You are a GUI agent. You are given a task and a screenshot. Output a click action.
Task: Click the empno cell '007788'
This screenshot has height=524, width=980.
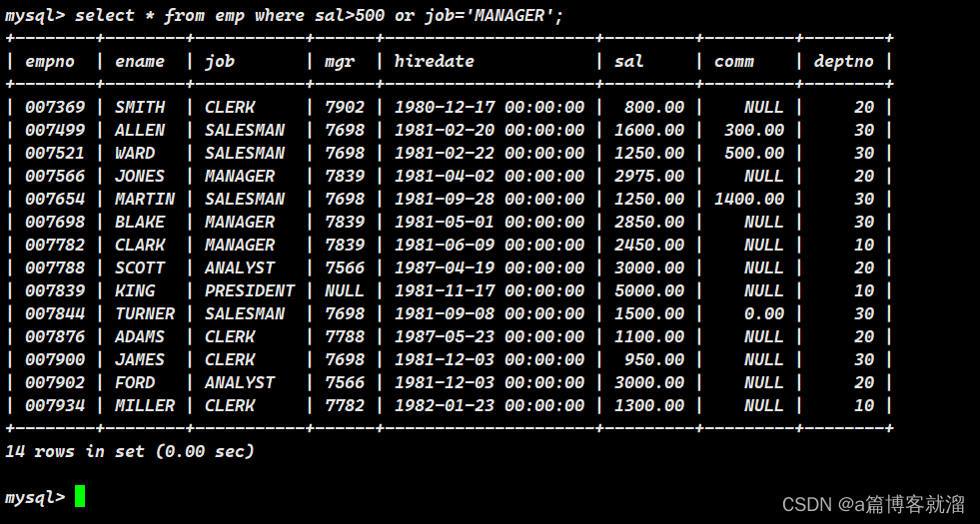(x=55, y=267)
